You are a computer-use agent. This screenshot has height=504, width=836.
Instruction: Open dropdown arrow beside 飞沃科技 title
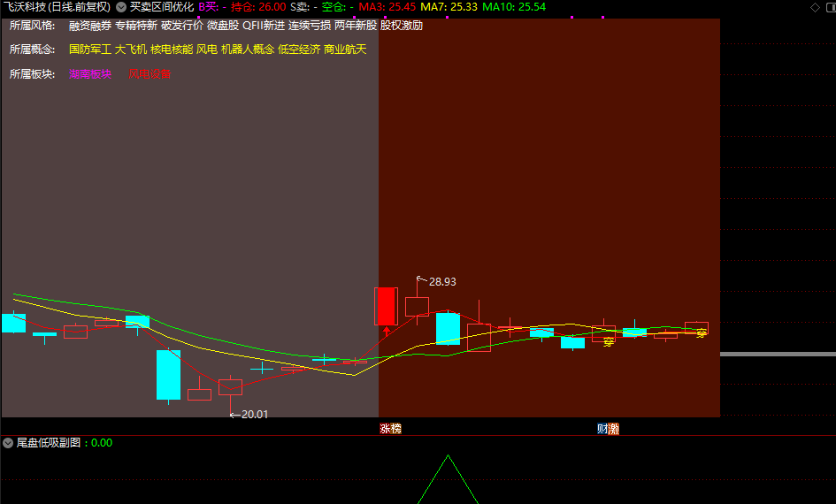pos(121,7)
